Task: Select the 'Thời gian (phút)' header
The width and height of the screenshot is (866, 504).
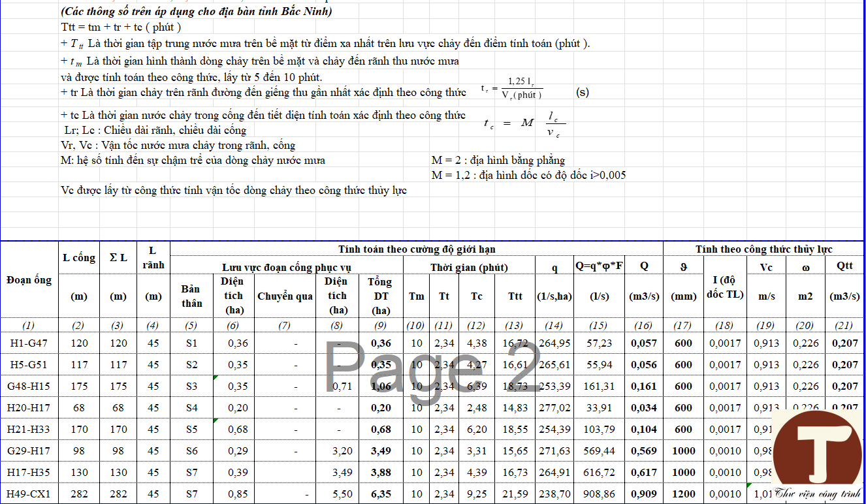Action: click(469, 267)
